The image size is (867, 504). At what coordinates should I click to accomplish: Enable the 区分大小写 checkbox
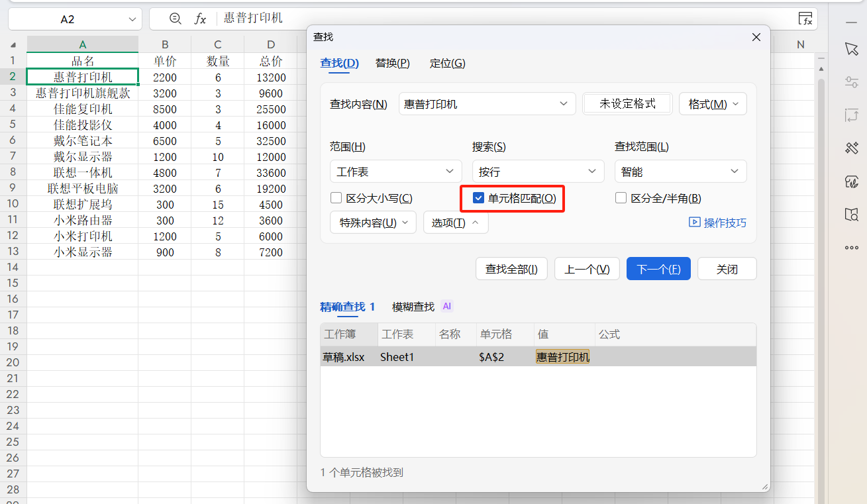pos(336,198)
